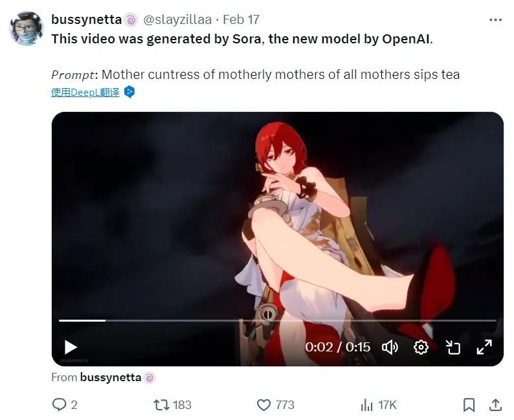
Task: Share the tweet via share icon
Action: [x=495, y=404]
